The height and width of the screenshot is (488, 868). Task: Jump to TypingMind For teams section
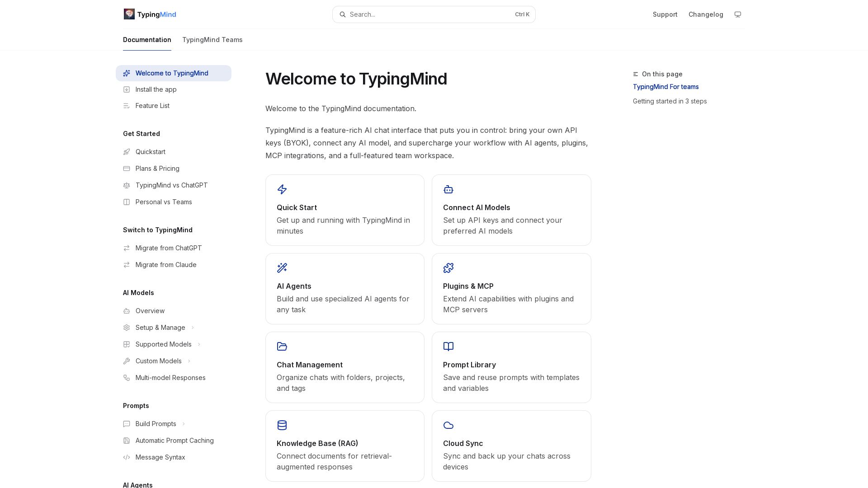click(x=665, y=87)
